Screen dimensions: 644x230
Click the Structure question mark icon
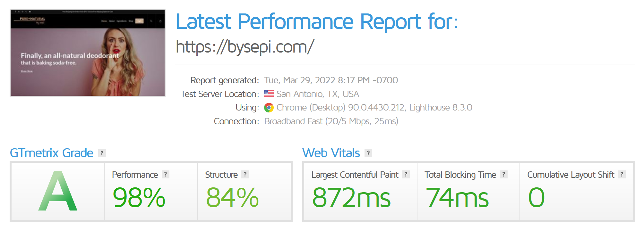coord(245,175)
